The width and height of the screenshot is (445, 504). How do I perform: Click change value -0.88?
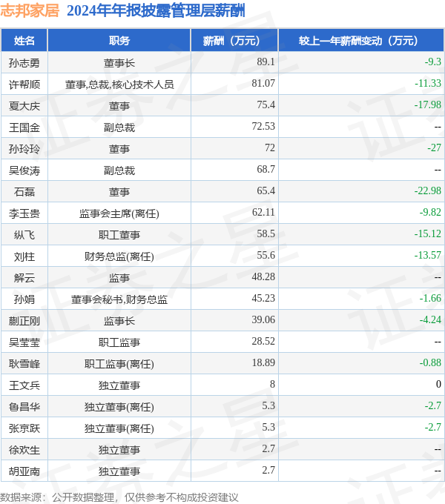coord(430,363)
